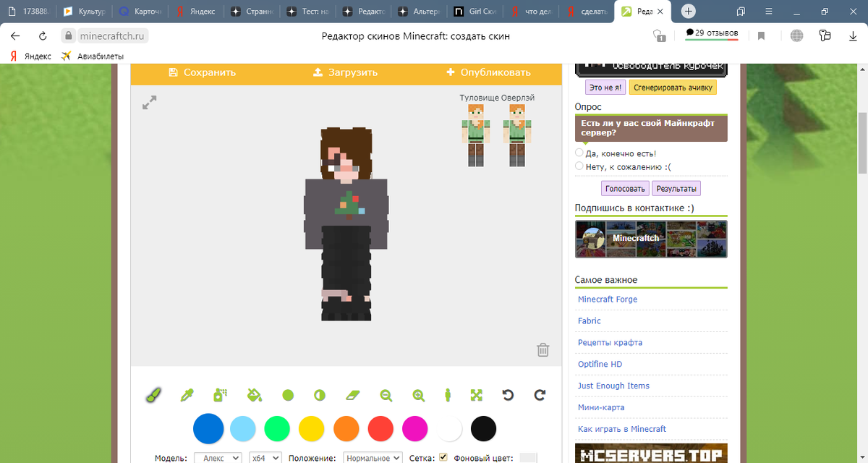Switch to the Альтерн browser tab
Screen dimensions: 868x463
point(420,12)
